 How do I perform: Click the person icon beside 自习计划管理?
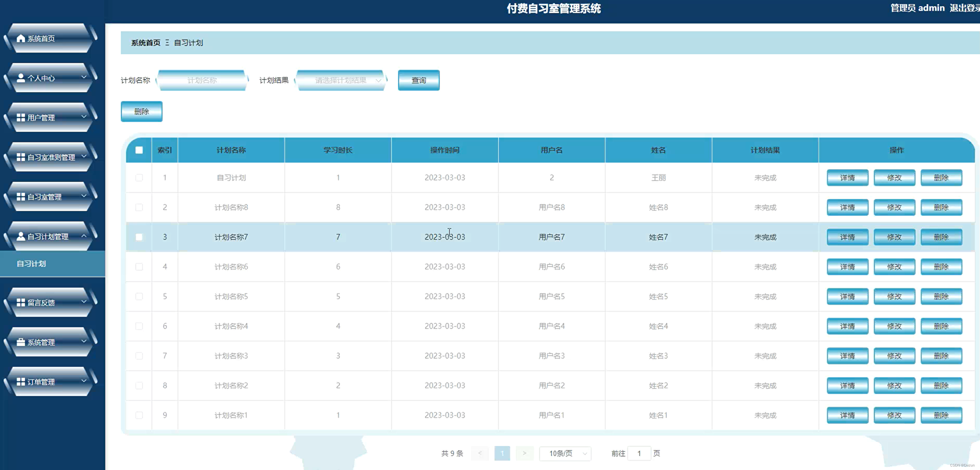21,236
